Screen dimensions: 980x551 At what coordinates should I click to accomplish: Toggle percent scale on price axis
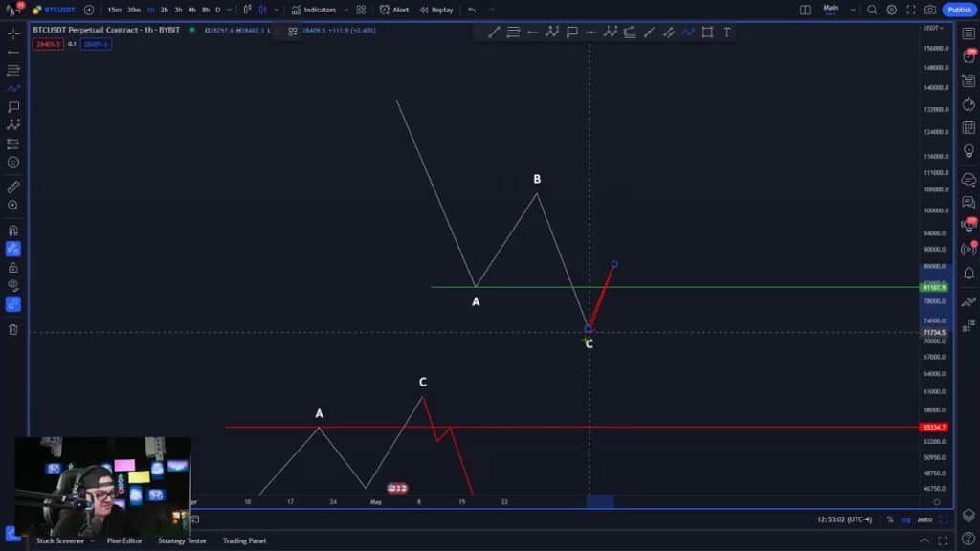890,519
